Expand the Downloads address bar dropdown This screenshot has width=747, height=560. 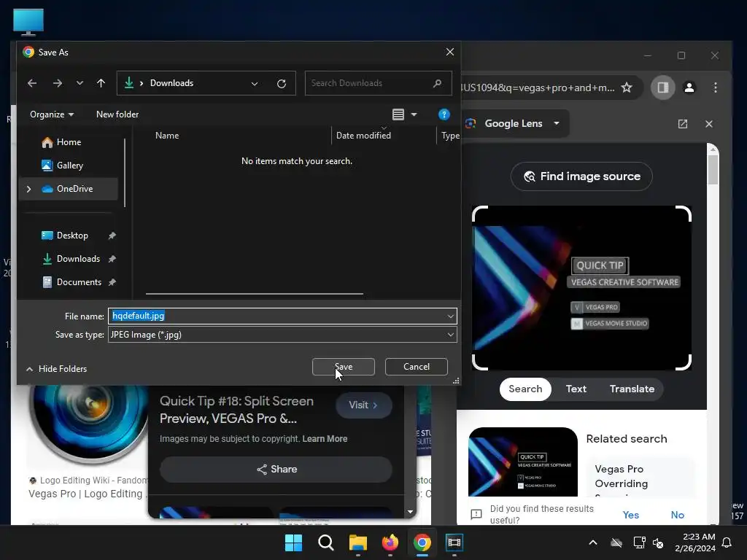(x=255, y=83)
